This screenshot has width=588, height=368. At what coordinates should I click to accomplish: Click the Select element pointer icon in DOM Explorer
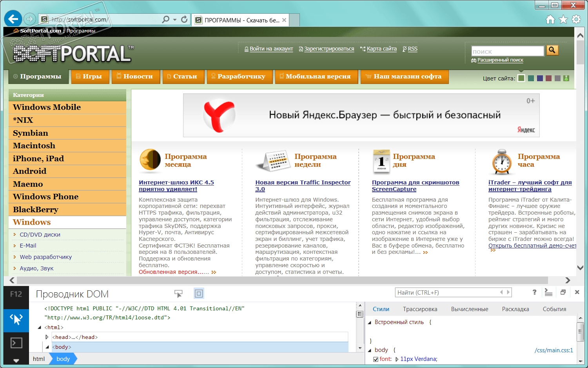pyautogui.click(x=179, y=293)
